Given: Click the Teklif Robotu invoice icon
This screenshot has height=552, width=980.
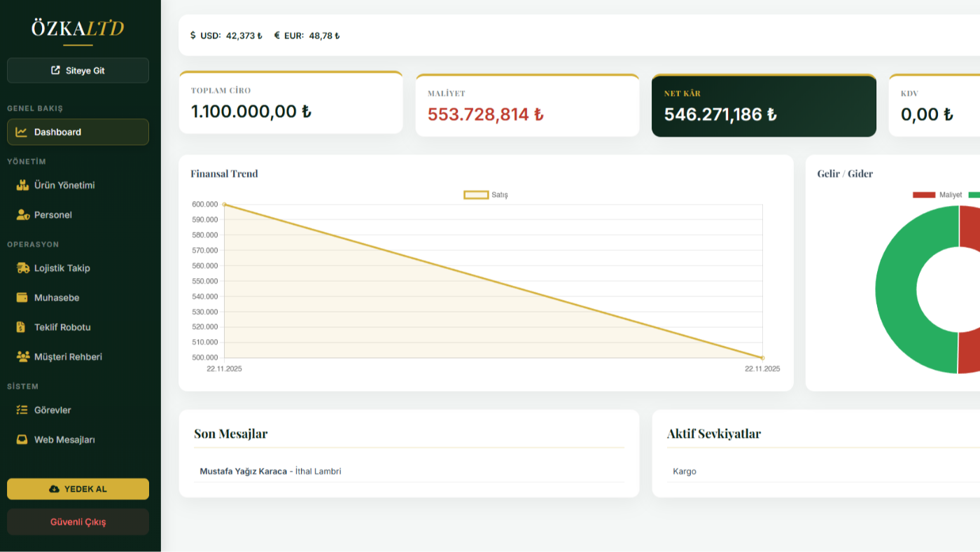Looking at the screenshot, I should [x=22, y=327].
